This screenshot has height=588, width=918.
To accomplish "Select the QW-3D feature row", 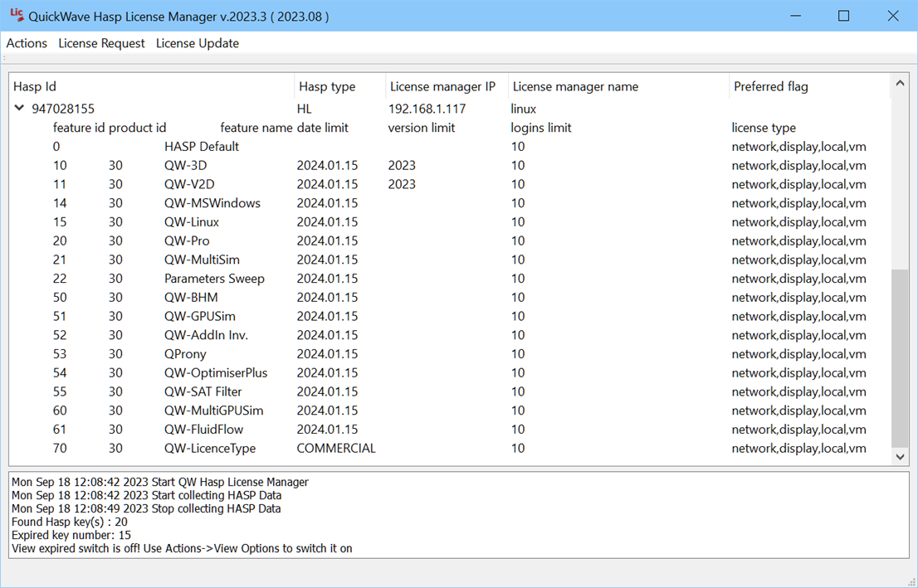I will point(450,165).
